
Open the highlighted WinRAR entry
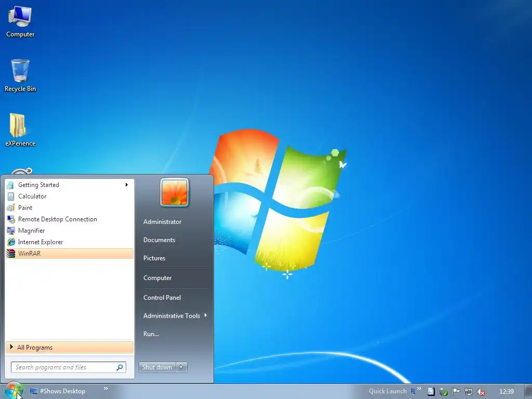(70, 254)
